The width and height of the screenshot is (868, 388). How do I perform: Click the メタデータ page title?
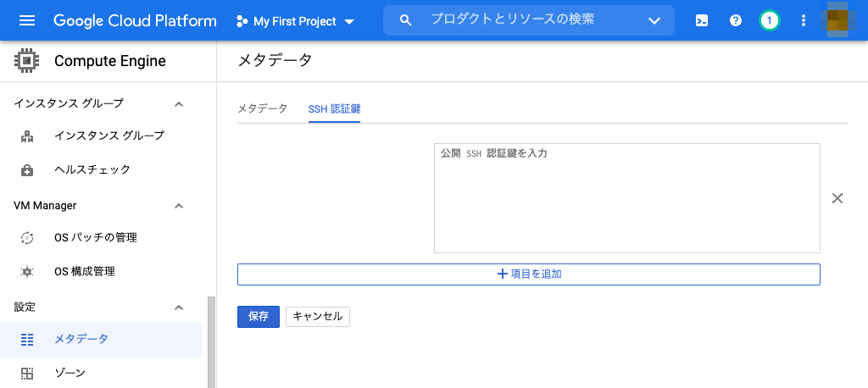coord(275,60)
